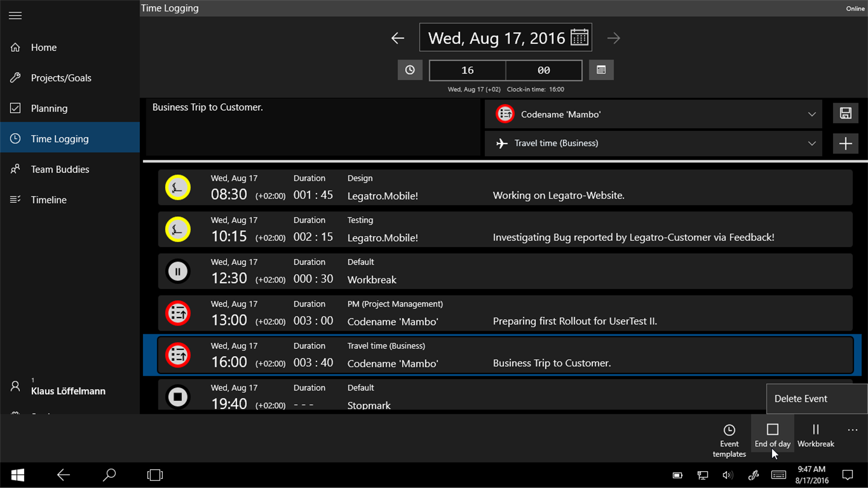Open the hamburger navigation menu

coord(15,16)
